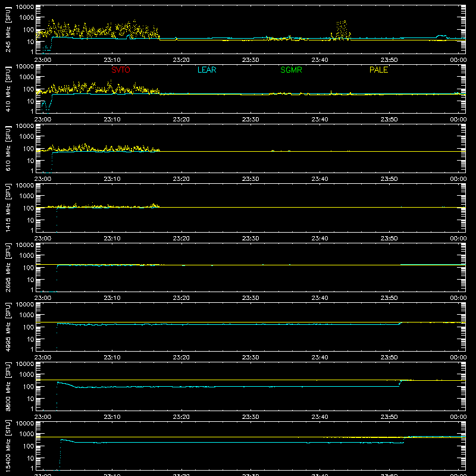Click 23:20 label under the 2695 MHz plot

click(x=181, y=298)
